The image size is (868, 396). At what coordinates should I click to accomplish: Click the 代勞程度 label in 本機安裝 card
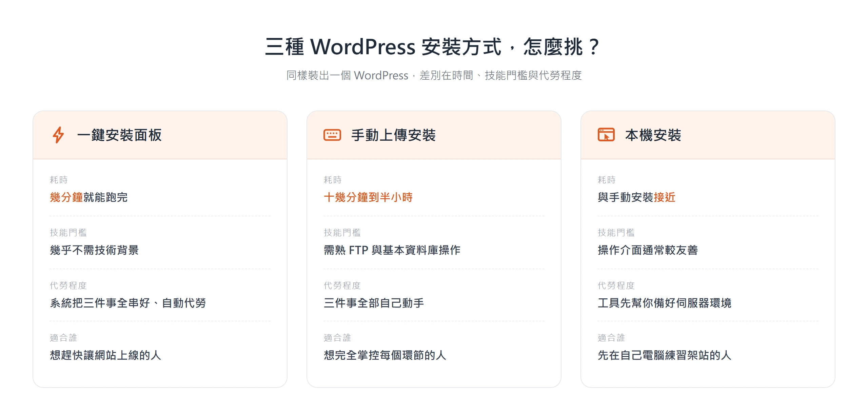pyautogui.click(x=616, y=285)
